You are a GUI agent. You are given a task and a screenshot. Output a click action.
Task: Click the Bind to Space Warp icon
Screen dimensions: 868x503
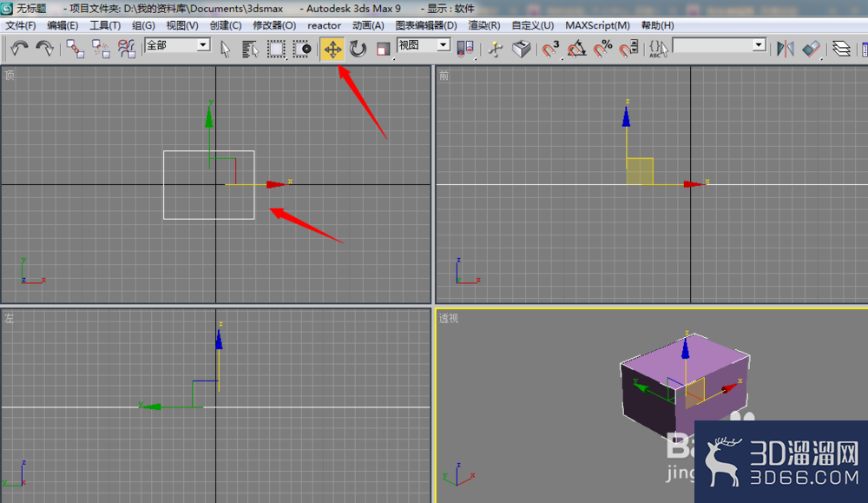pos(126,49)
